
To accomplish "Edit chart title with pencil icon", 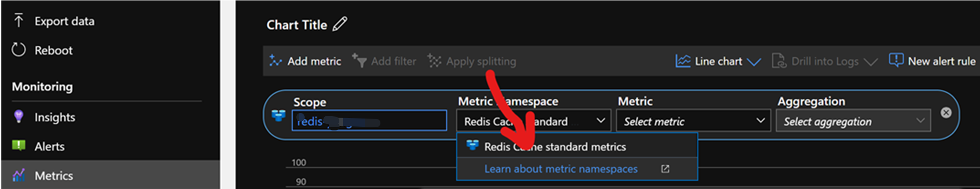I will tap(340, 24).
